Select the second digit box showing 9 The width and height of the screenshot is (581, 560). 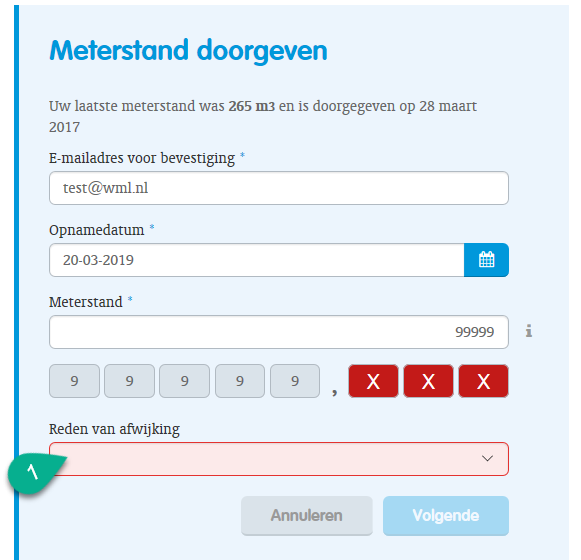(129, 381)
